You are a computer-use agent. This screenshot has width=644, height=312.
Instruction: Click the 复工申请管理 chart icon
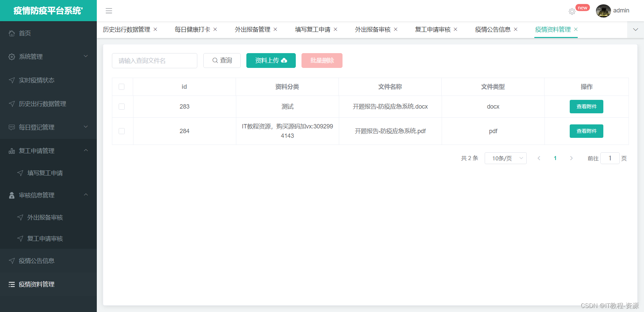click(11, 151)
